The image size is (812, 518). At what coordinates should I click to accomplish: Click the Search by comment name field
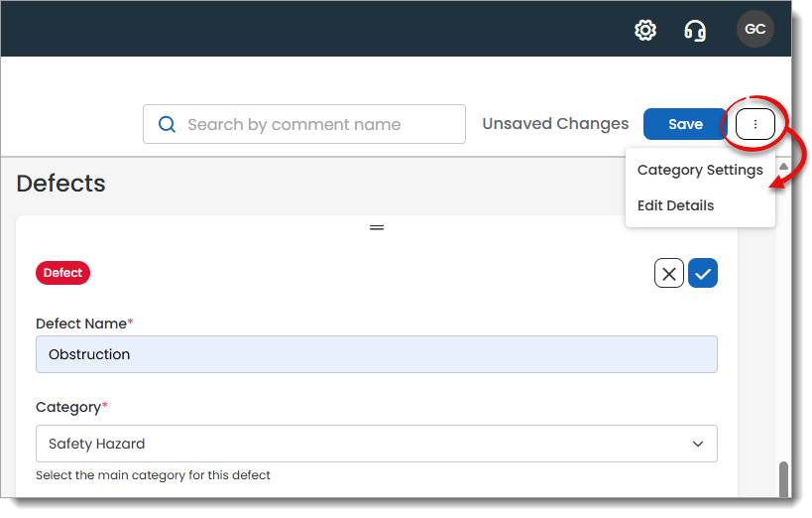317,124
